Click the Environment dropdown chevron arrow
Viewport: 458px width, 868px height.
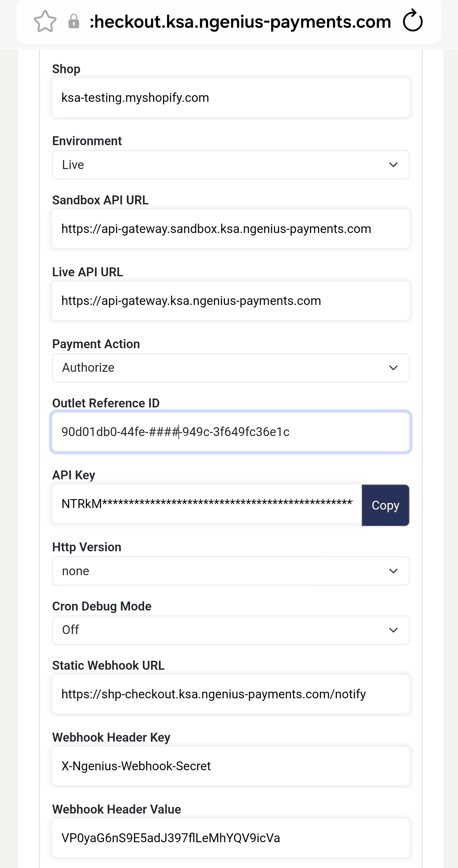[x=393, y=165]
